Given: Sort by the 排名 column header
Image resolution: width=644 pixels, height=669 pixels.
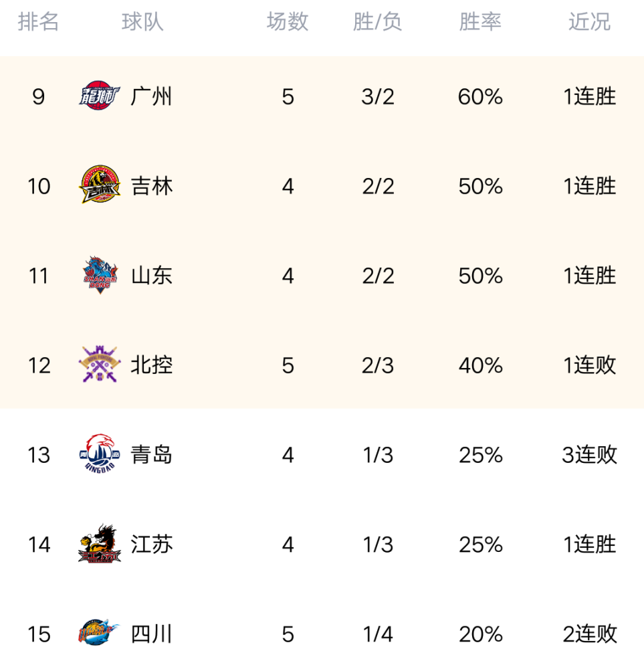Looking at the screenshot, I should 38,22.
